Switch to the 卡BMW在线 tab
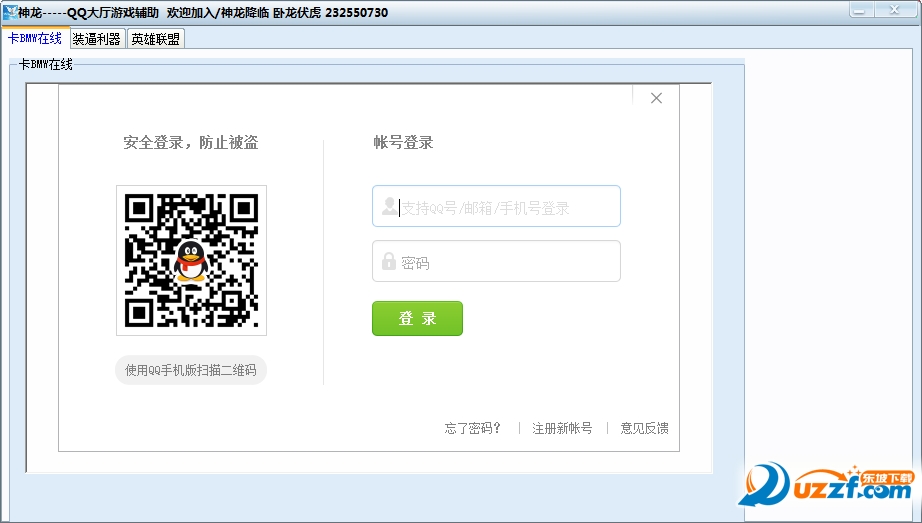922x523 pixels. [35, 38]
